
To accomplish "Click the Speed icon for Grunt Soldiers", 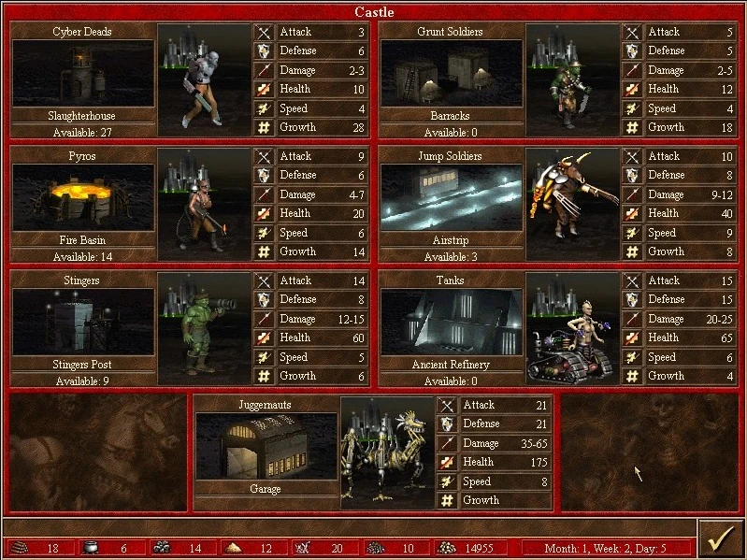I will pyautogui.click(x=632, y=108).
